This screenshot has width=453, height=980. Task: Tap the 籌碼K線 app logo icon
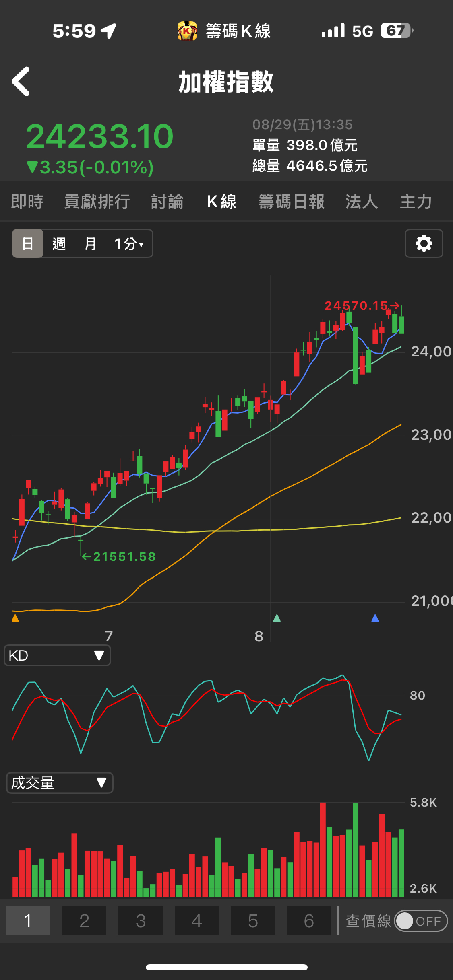tap(187, 31)
